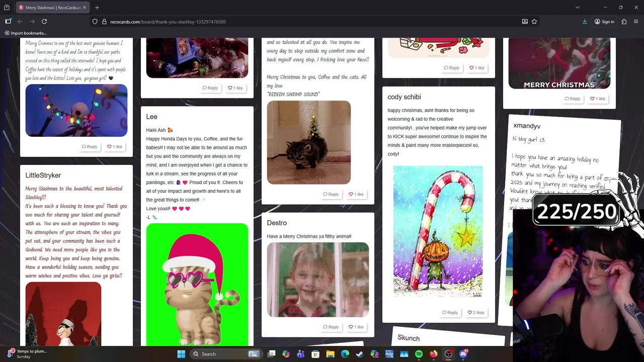Open the browser hamburger menu
The width and height of the screenshot is (644, 362).
(x=636, y=22)
